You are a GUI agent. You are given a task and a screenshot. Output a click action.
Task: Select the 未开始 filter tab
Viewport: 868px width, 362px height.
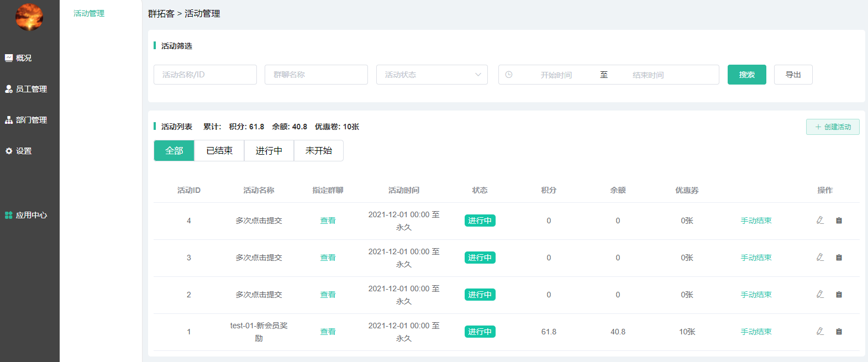coord(319,150)
